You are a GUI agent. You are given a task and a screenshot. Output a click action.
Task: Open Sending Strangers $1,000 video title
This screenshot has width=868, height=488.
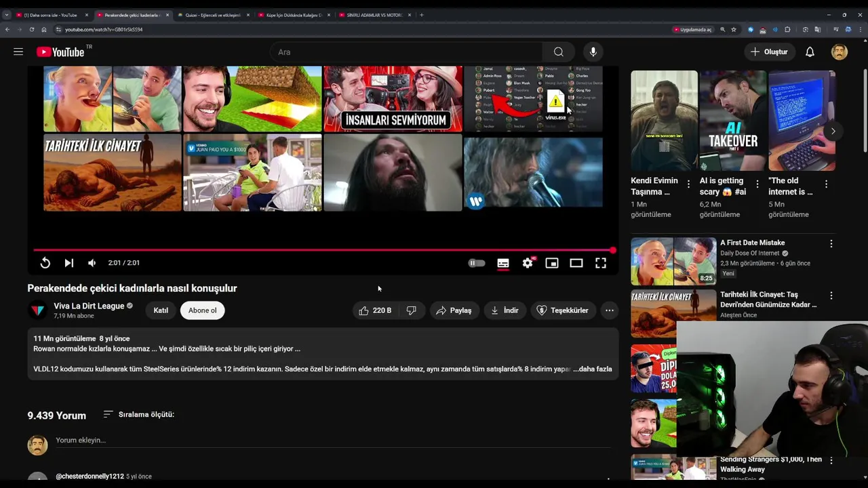pos(771,464)
